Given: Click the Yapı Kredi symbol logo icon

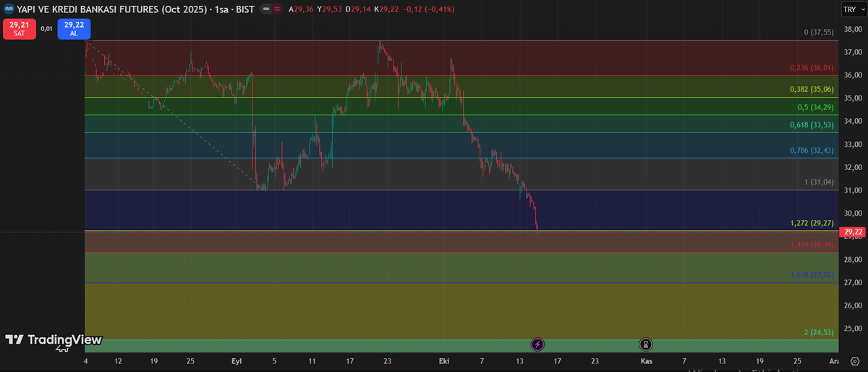Looking at the screenshot, I should pyautogui.click(x=9, y=9).
